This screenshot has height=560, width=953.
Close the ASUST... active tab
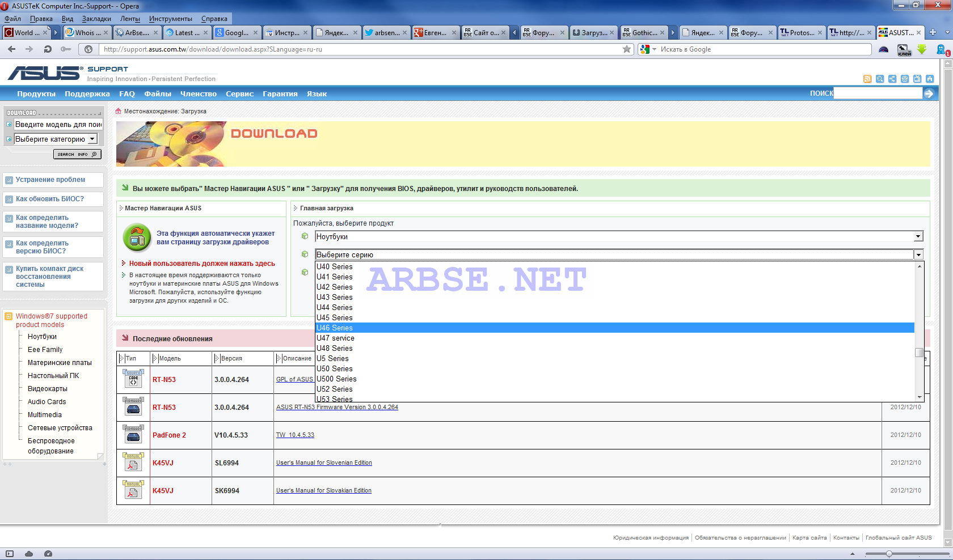point(918,32)
